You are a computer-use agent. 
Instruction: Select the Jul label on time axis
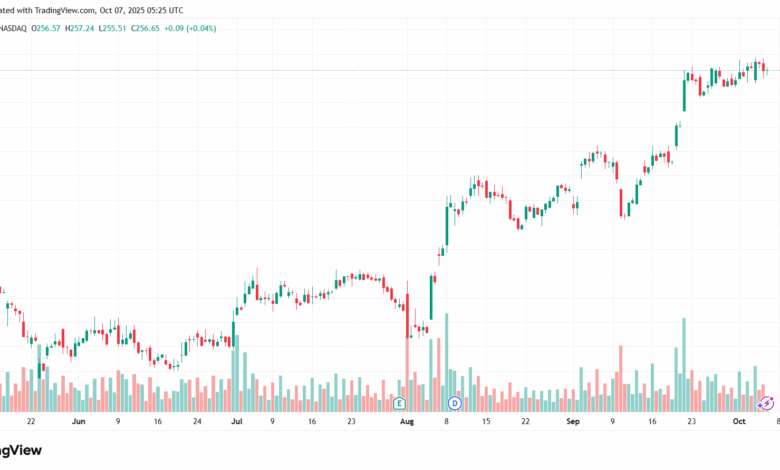pos(237,423)
